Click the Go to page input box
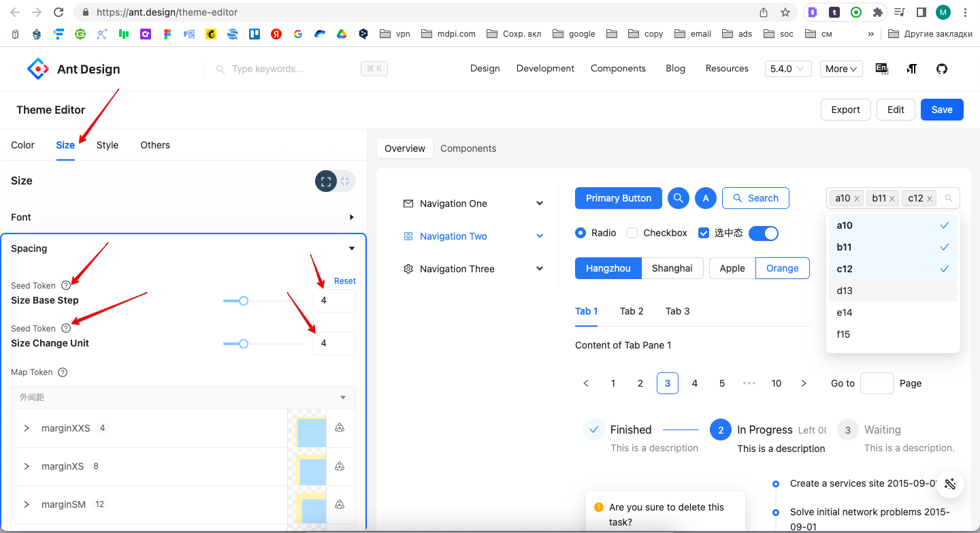The height and width of the screenshot is (533, 980). pos(877,383)
